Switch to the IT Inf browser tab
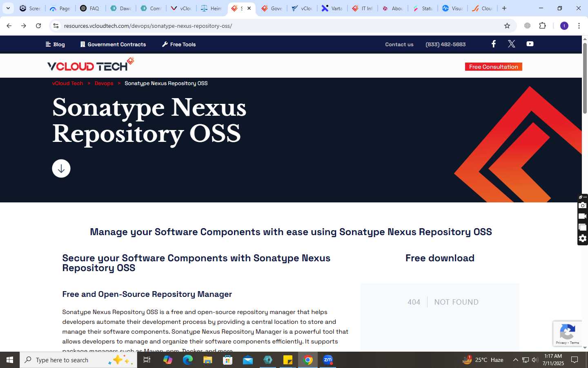Image resolution: width=588 pixels, height=368 pixels. click(x=363, y=8)
